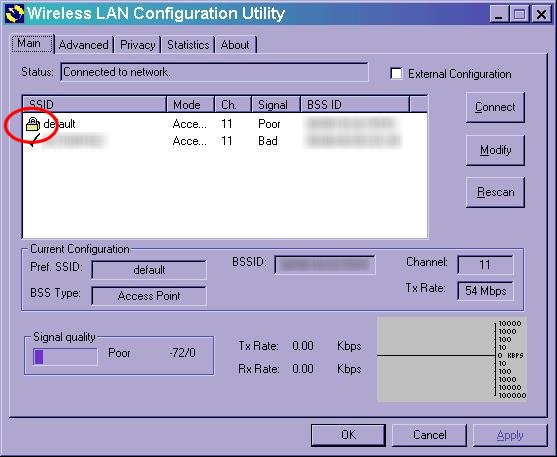Viewport: 557px width, 457px height.
Task: Minimize the Wireless LAN Configuration Utility window
Action: click(499, 14)
